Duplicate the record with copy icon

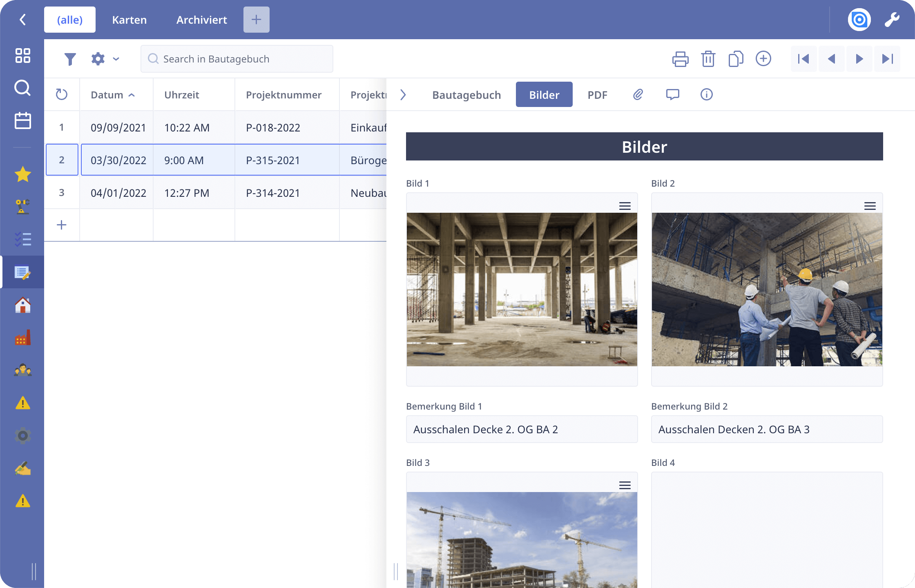pyautogui.click(x=736, y=59)
